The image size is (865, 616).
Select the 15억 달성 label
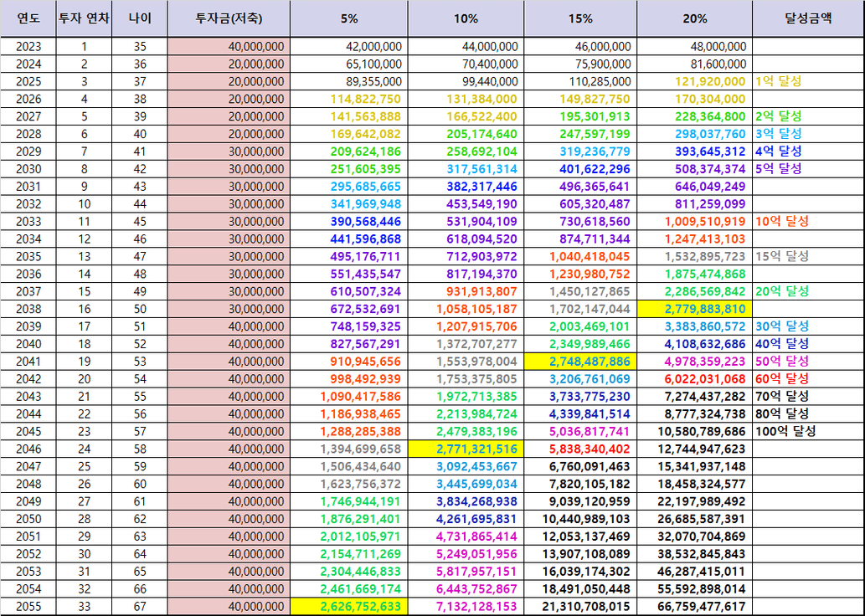coord(782,256)
